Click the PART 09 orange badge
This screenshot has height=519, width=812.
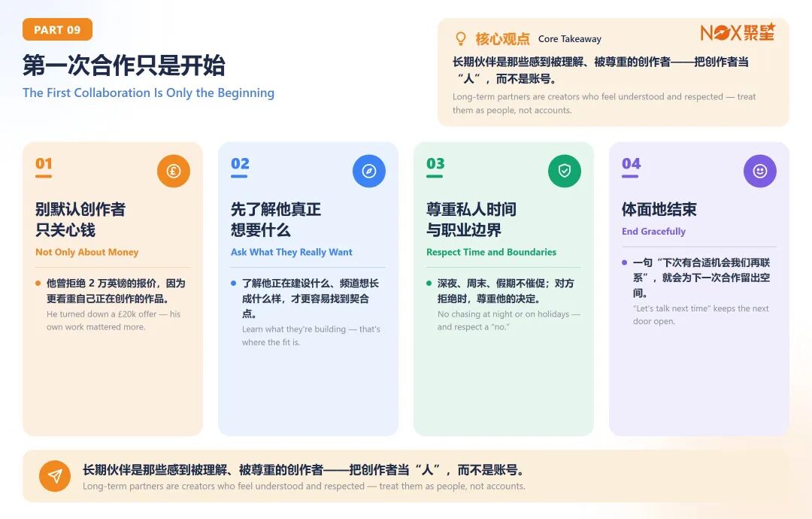pyautogui.click(x=57, y=29)
